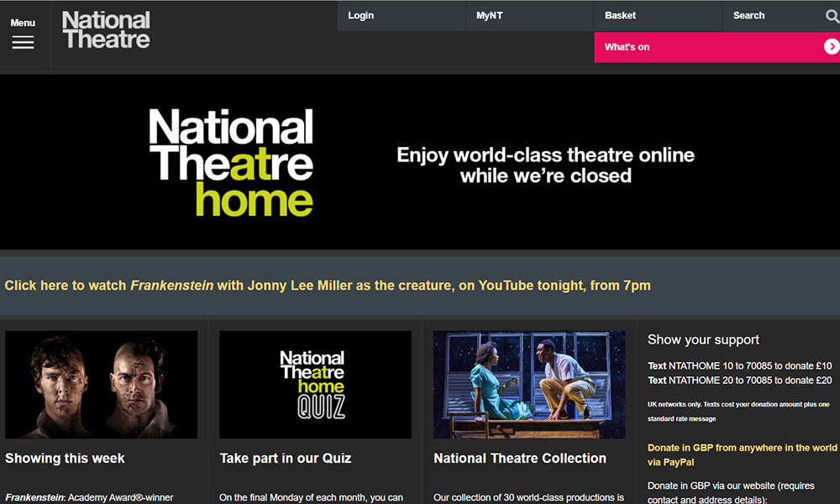Open the MyNT tab
Screen dimensions: 840x504
tap(530, 15)
